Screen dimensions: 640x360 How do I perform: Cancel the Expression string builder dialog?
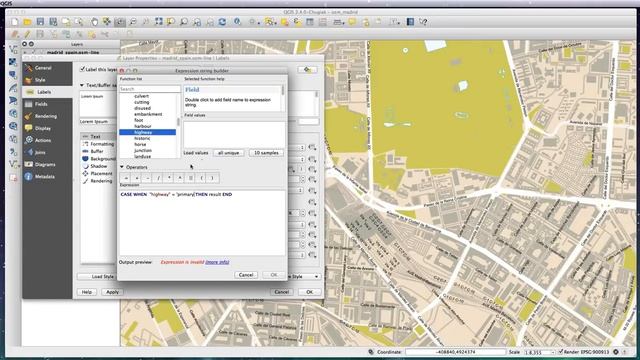pyautogui.click(x=246, y=275)
